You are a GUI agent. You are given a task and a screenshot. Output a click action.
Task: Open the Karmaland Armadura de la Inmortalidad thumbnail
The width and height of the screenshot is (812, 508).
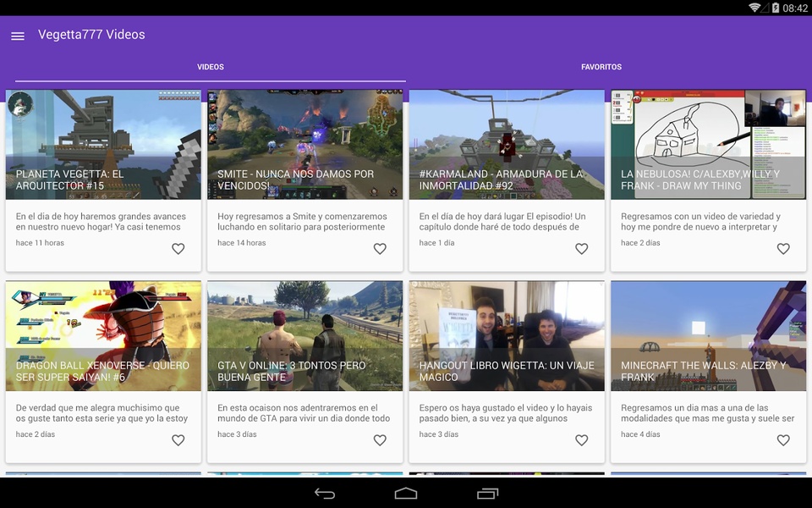(507, 145)
